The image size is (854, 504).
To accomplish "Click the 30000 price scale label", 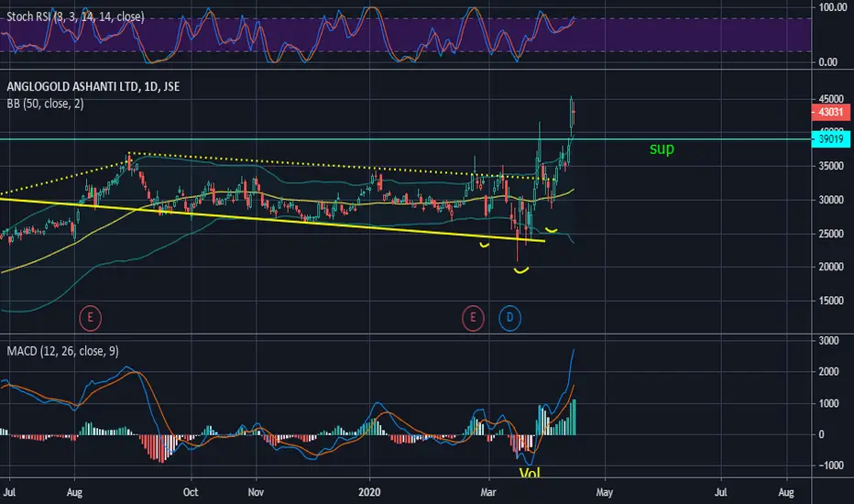I will click(831, 200).
